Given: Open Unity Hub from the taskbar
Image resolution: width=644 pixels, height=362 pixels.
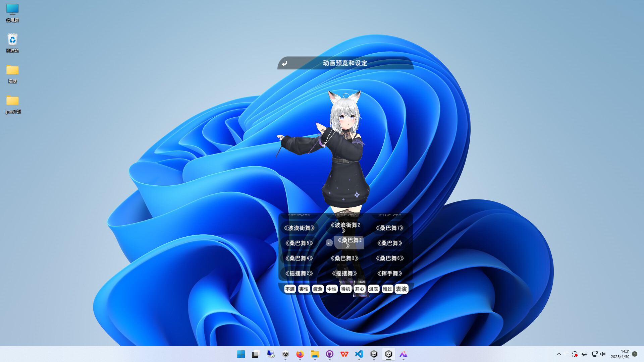Looking at the screenshot, I should click(285, 354).
